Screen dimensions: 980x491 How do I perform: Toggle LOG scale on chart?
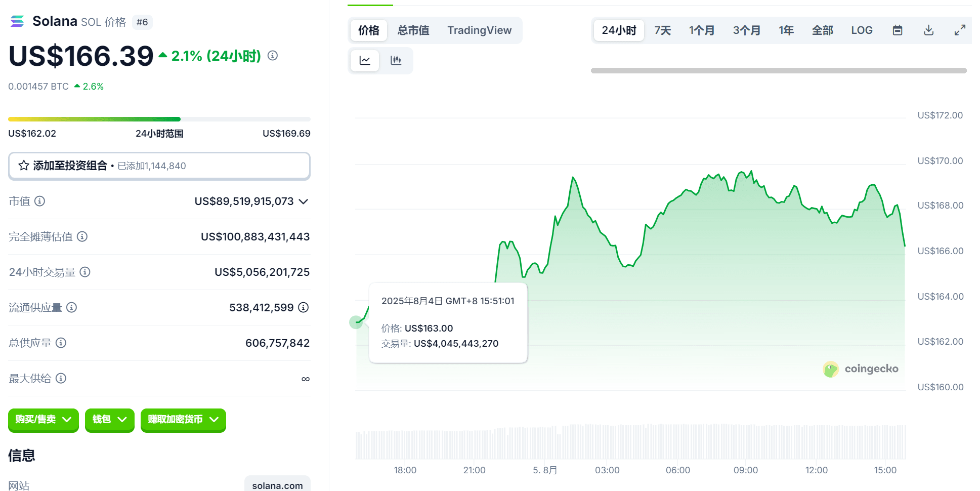click(x=862, y=30)
